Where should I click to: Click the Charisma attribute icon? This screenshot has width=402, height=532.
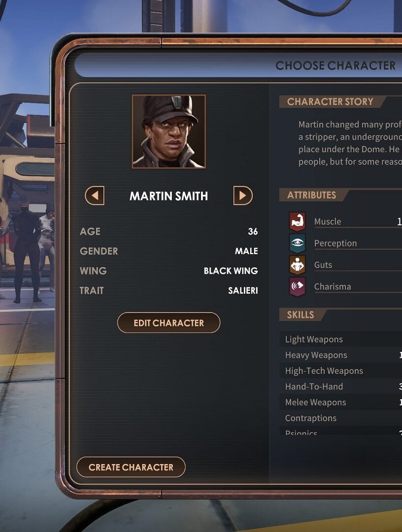[297, 286]
